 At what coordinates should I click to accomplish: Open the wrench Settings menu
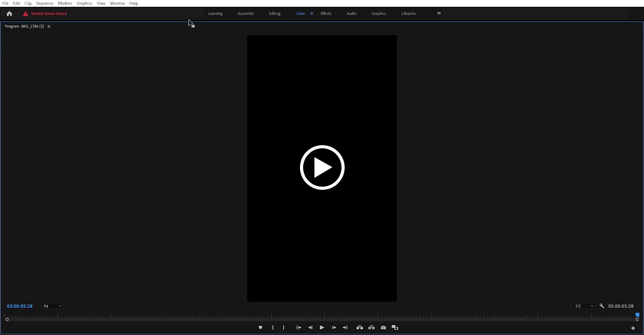point(602,306)
